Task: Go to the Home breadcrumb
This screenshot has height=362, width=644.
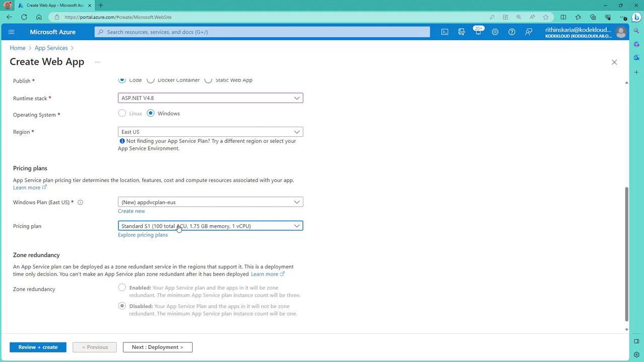Action: pos(18,48)
